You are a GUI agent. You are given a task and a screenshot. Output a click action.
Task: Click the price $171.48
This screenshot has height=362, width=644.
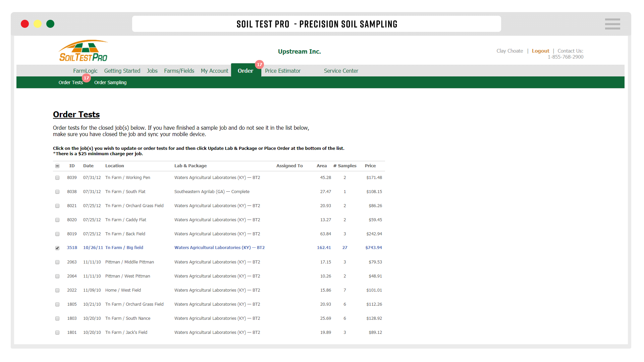coord(374,178)
